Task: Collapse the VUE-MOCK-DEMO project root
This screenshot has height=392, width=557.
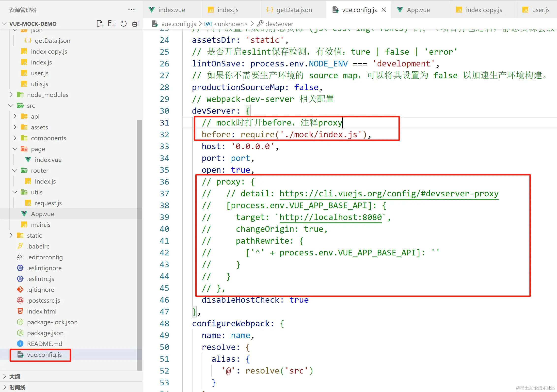Action: 4,24
